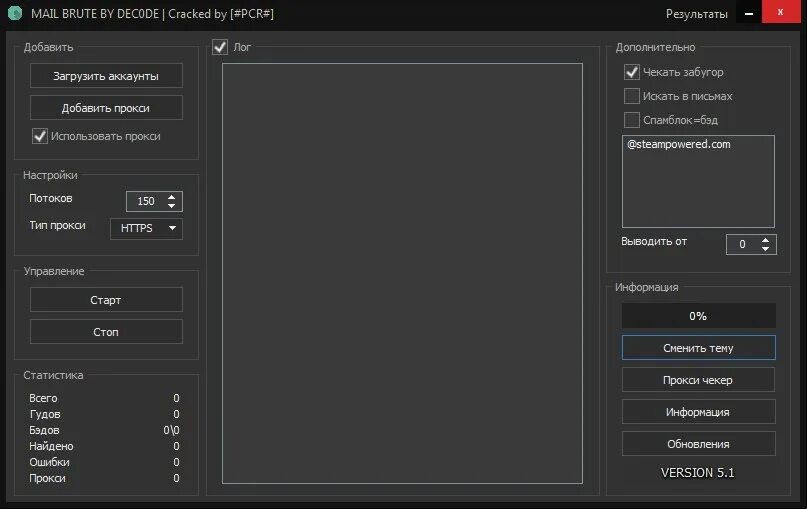This screenshot has height=509, width=807.
Task: Uncheck the Использовать прокси checkbox
Action: click(x=40, y=136)
